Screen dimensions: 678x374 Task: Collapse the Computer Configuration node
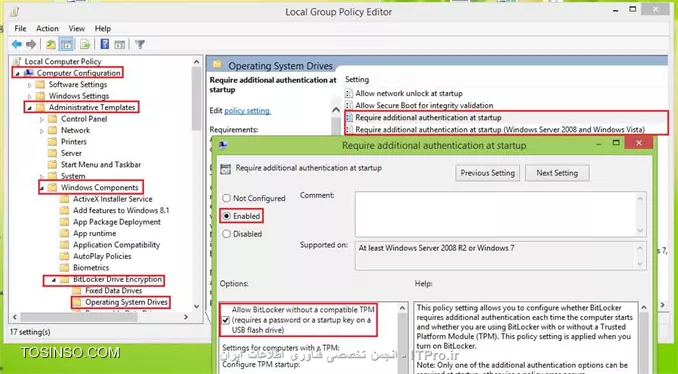pos(17,74)
